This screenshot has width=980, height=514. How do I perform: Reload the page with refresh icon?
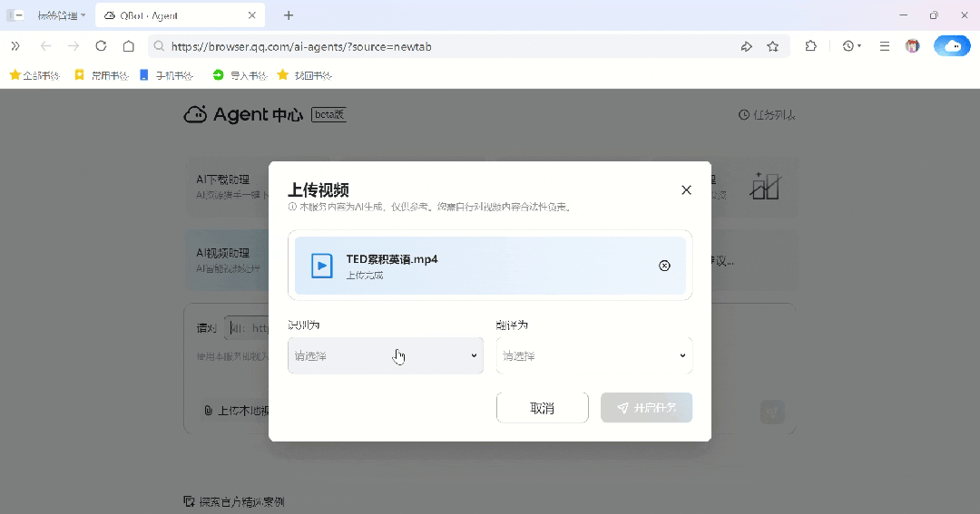pyautogui.click(x=101, y=46)
